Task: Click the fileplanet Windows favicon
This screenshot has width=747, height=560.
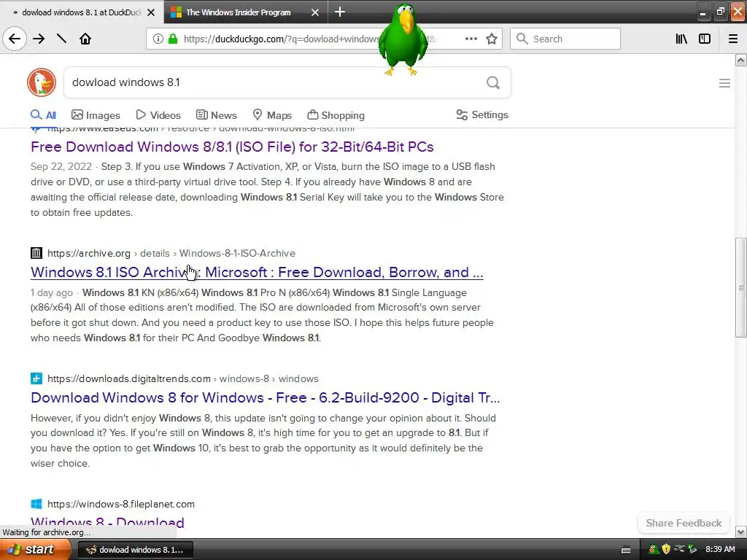Action: click(36, 504)
